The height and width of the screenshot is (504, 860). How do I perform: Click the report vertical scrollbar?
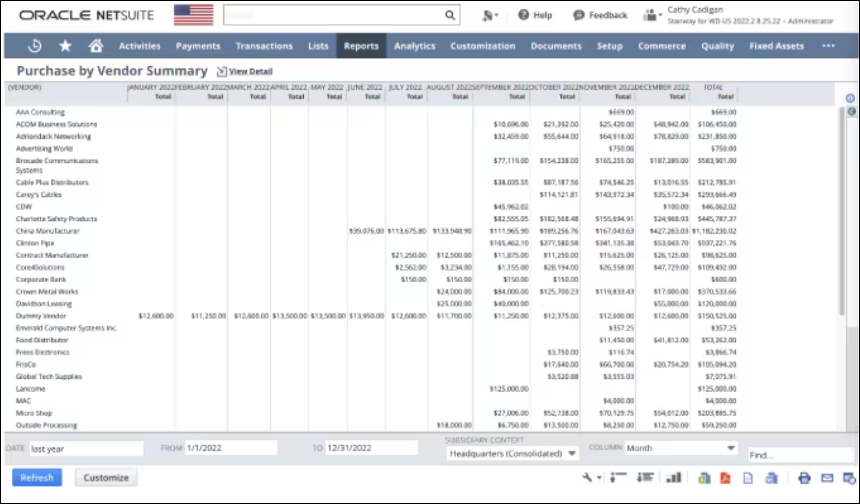coord(842,212)
